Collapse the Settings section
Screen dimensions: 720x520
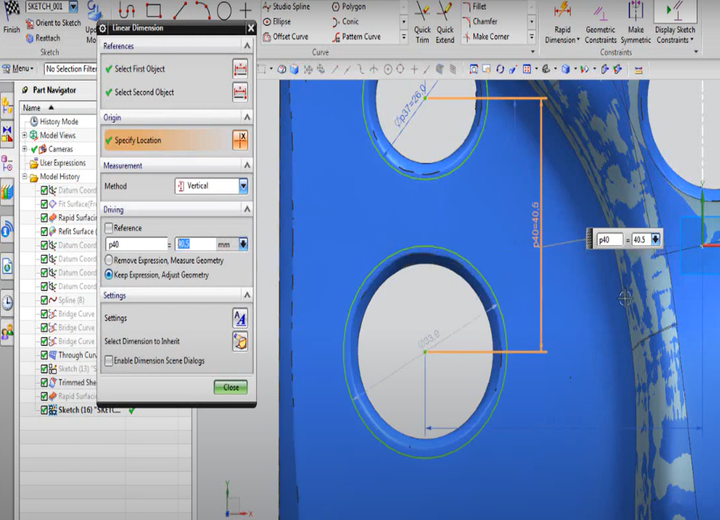247,295
